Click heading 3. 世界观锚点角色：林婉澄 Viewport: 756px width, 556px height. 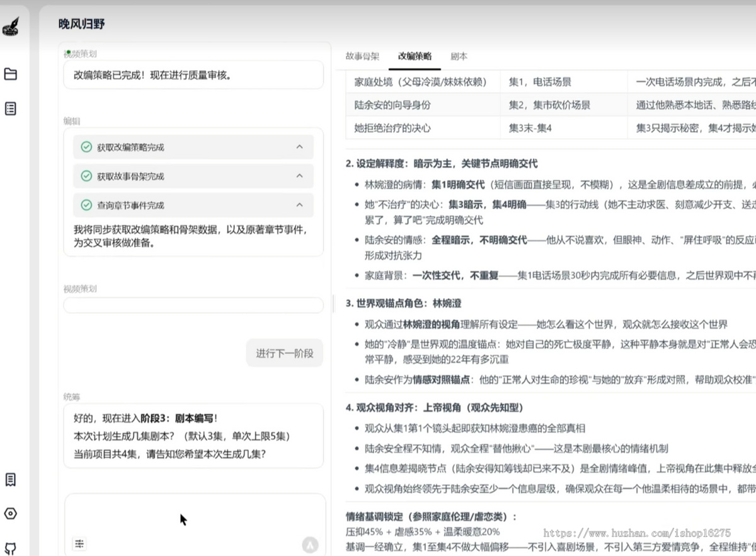click(403, 303)
